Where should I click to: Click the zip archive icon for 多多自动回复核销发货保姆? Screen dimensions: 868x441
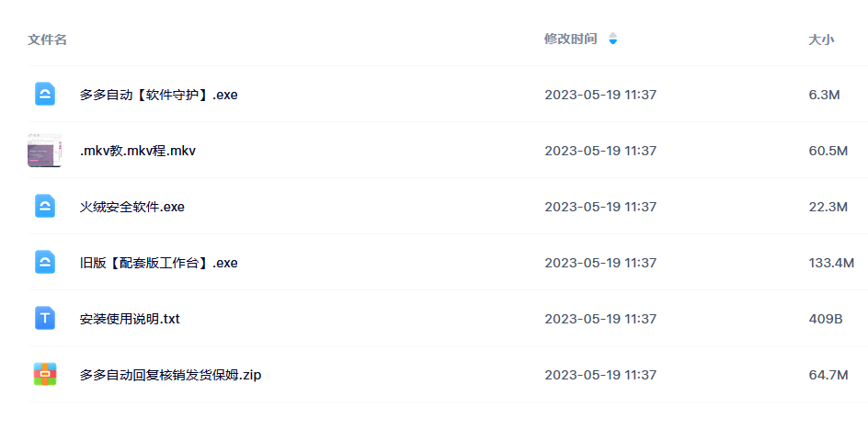point(45,374)
